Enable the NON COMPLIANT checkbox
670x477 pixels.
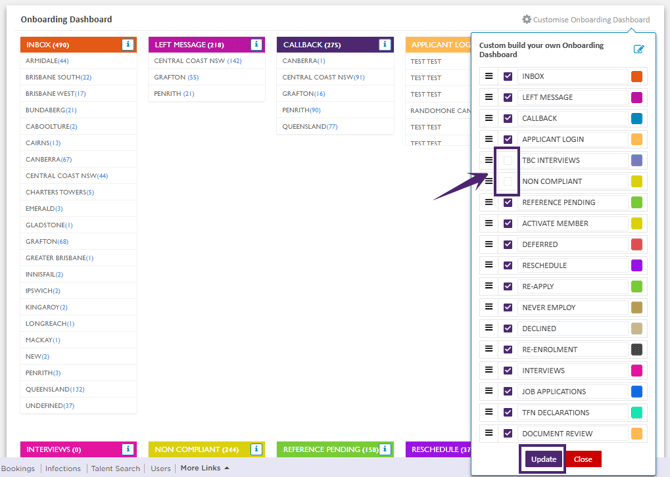[x=508, y=181]
